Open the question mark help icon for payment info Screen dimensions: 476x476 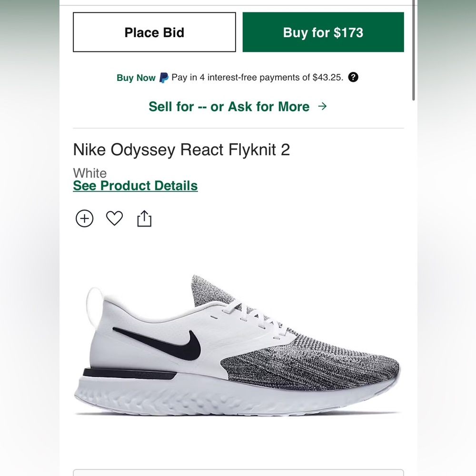pyautogui.click(x=353, y=77)
